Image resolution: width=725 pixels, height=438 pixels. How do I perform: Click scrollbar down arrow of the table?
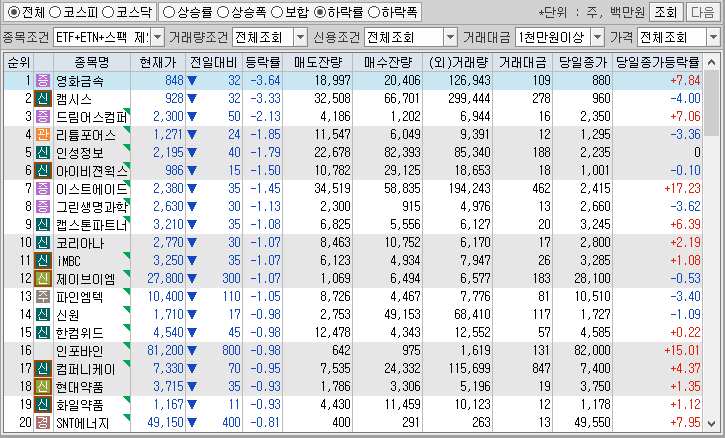712,423
